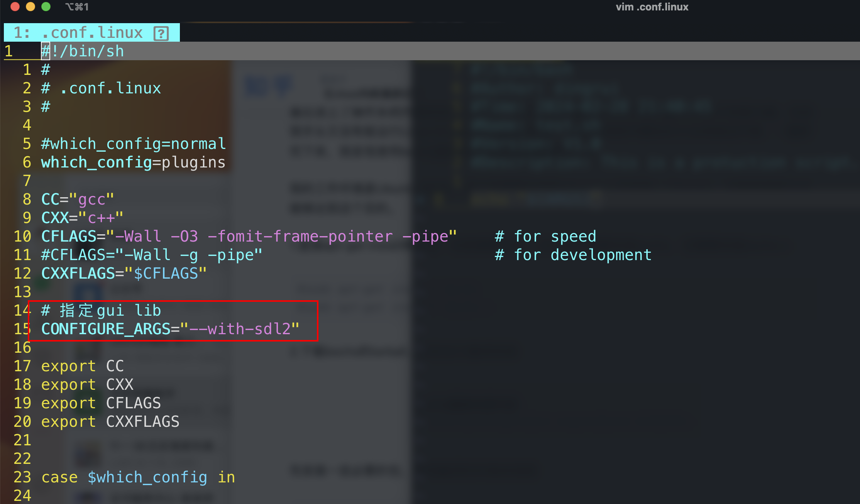Image resolution: width=860 pixels, height=504 pixels.
Task: Click the '# 指定gui lib' comment line
Action: click(101, 311)
